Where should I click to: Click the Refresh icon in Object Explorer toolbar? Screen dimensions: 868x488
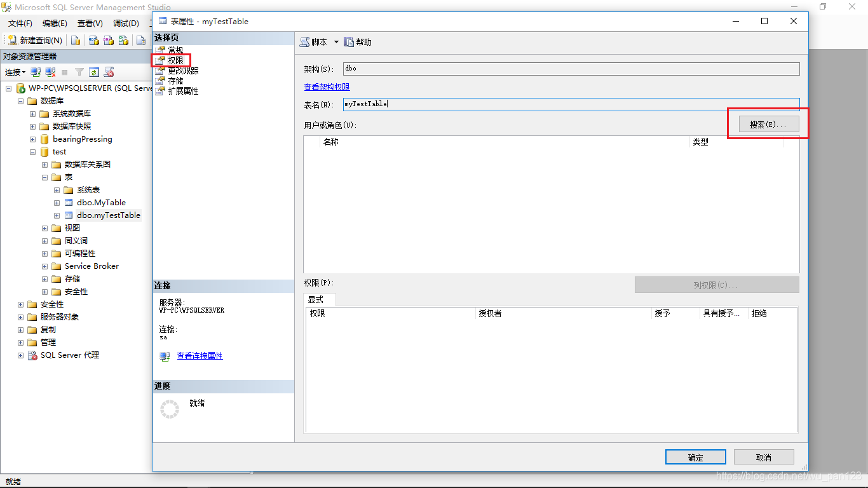pyautogui.click(x=94, y=72)
